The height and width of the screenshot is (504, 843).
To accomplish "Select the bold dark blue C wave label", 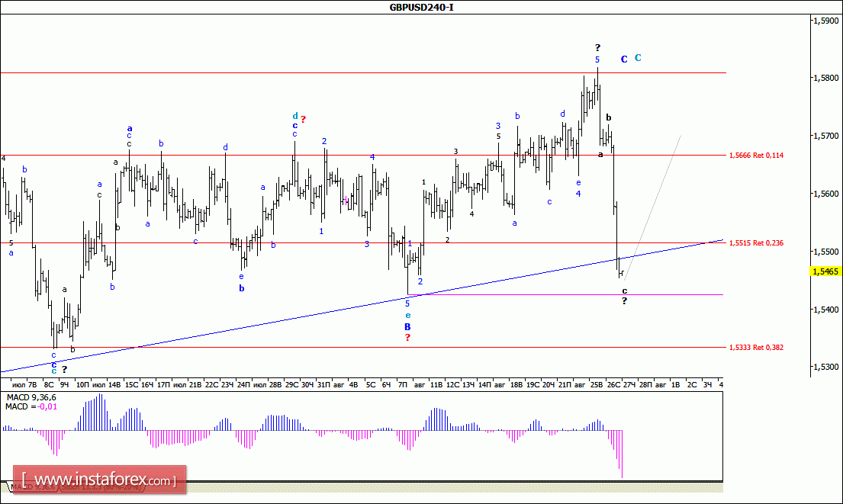I will pos(623,59).
